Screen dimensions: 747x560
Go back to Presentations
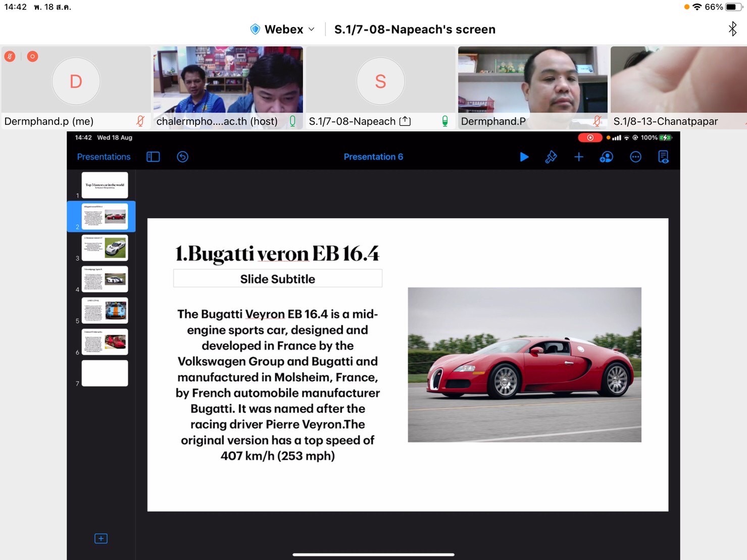pos(104,157)
